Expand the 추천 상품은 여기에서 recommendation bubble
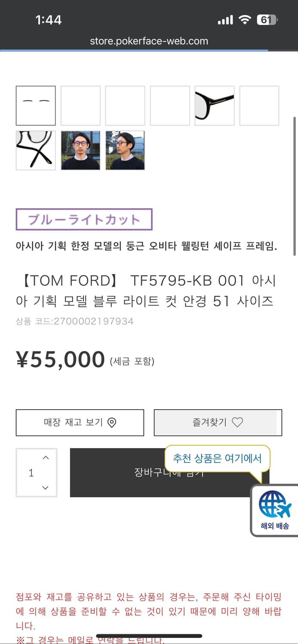 [217, 459]
